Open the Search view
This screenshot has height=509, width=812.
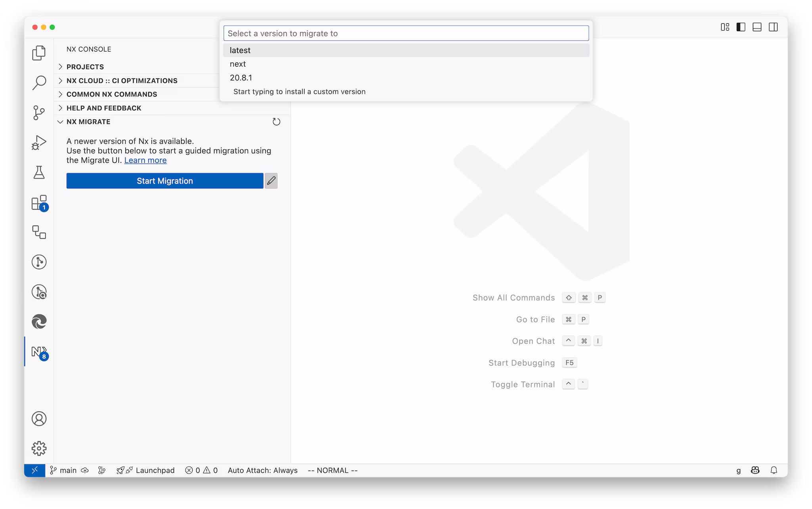click(x=38, y=82)
